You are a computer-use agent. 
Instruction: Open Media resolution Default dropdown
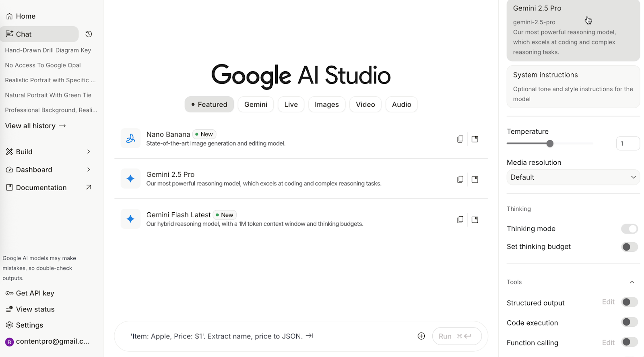coord(573,177)
